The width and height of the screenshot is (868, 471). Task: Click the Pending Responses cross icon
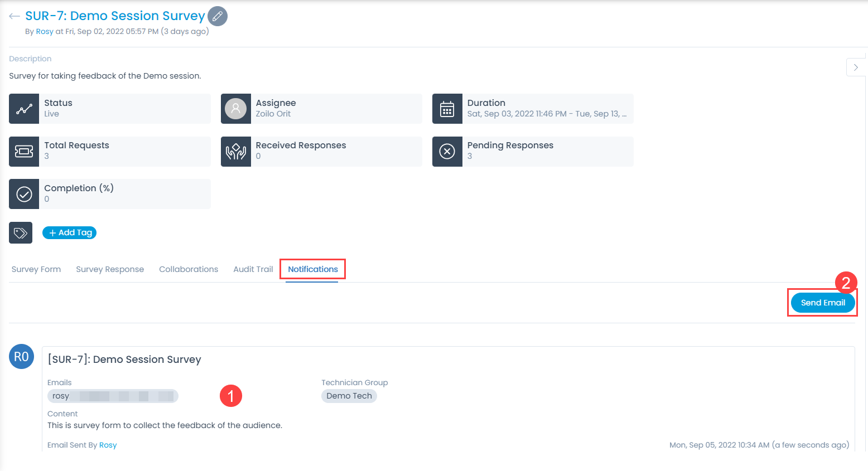tap(447, 151)
